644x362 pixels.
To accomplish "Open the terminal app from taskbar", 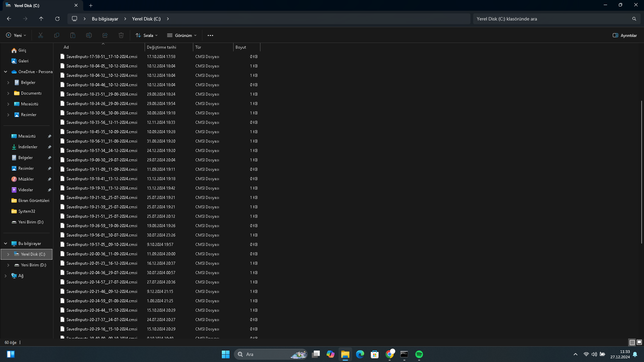I will tap(404, 354).
